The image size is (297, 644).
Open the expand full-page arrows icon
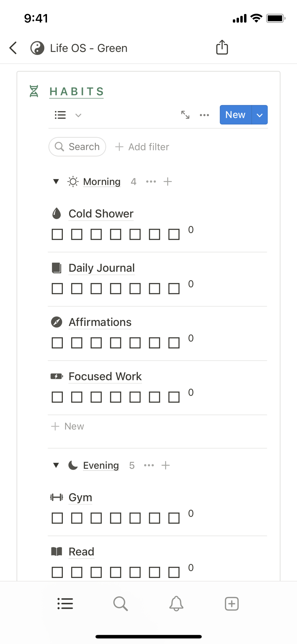point(185,115)
